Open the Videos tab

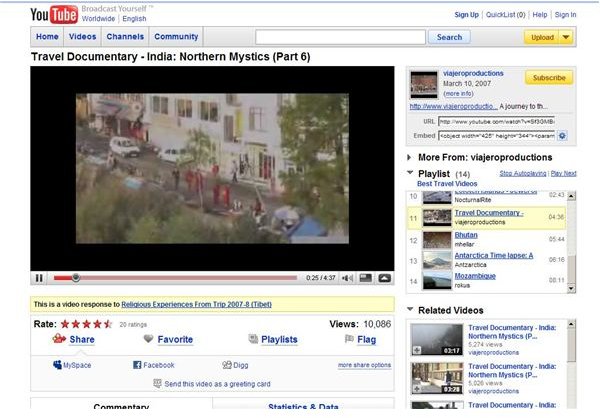pyautogui.click(x=82, y=37)
